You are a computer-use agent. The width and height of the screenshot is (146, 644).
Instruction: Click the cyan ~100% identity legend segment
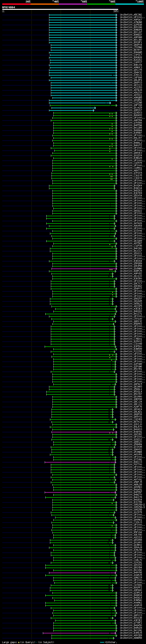point(130,4)
